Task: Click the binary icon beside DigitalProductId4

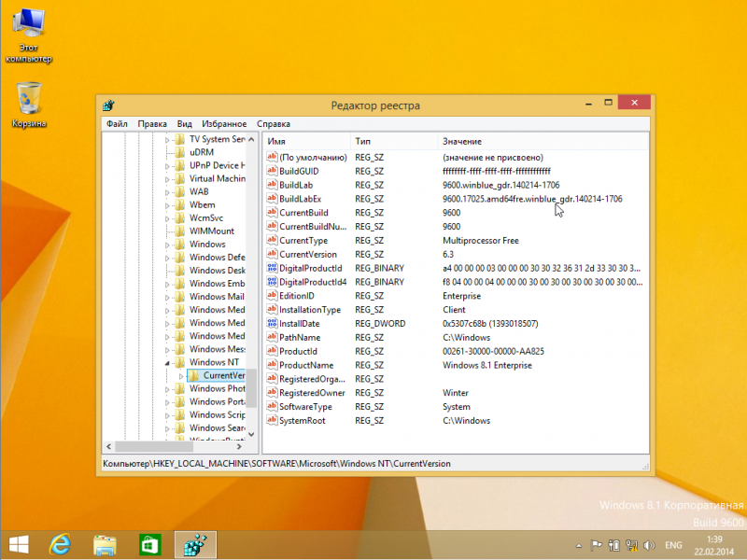Action: coord(272,282)
